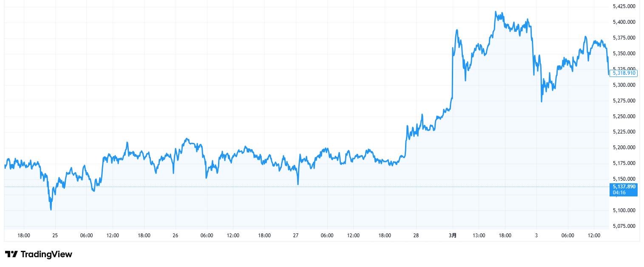The image size is (644, 267).
Task: Click the 5,075.000 price scale label
Action: tap(624, 226)
